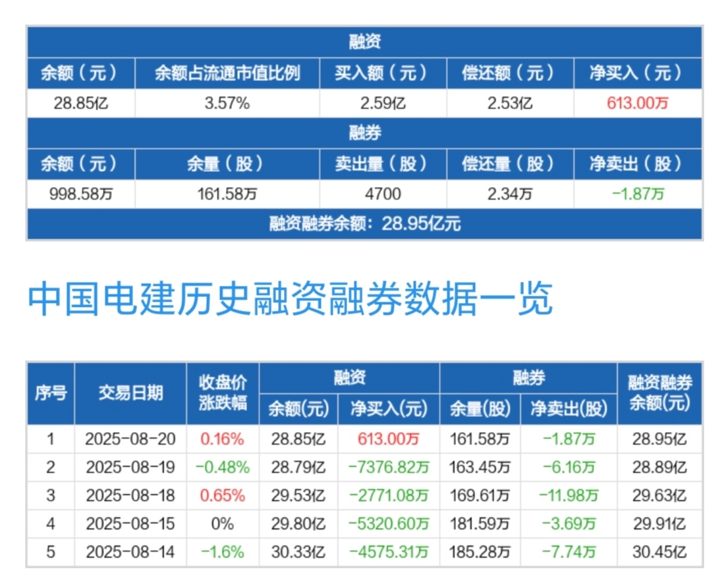Image resolution: width=728 pixels, height=577 pixels.
Task: Click the 2.34万 repayment volume cell
Action: point(510,194)
